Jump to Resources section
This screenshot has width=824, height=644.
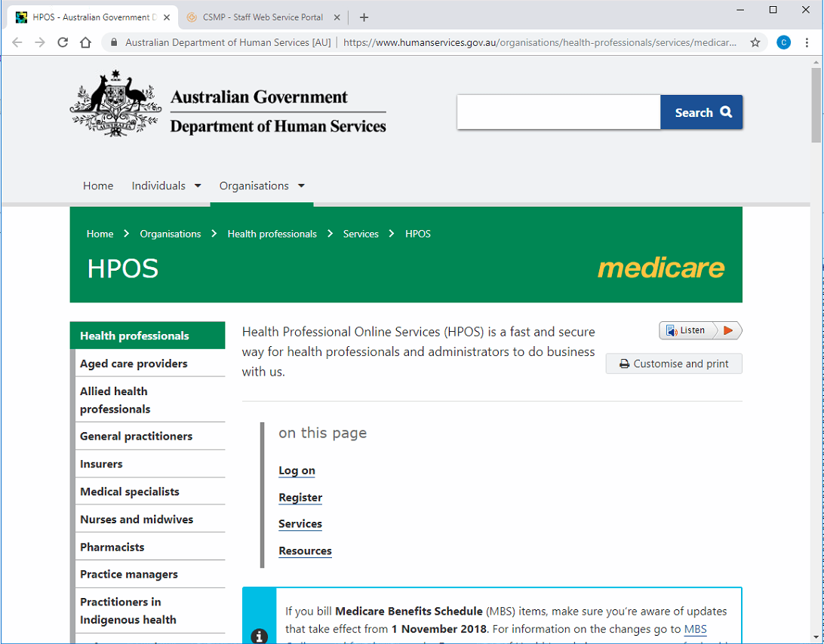(305, 551)
